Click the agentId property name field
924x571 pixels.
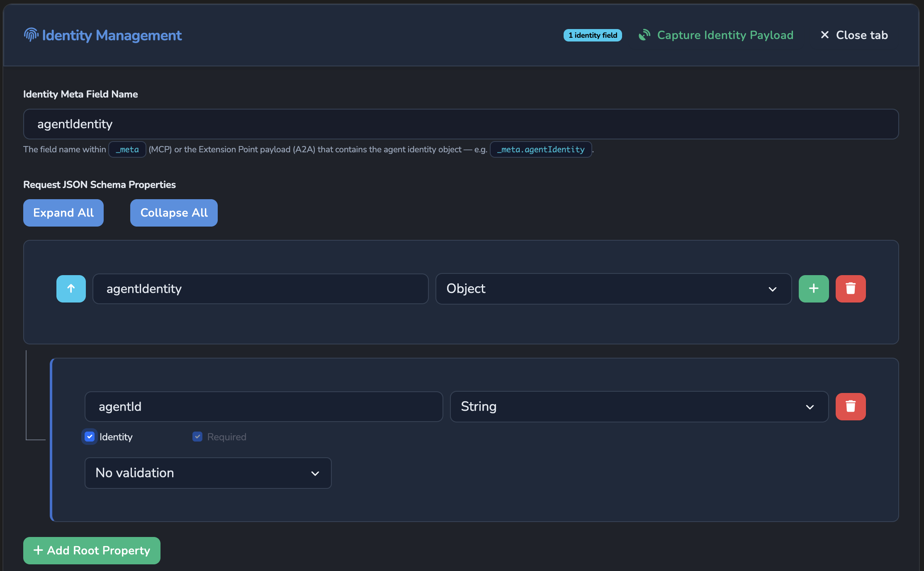264,406
